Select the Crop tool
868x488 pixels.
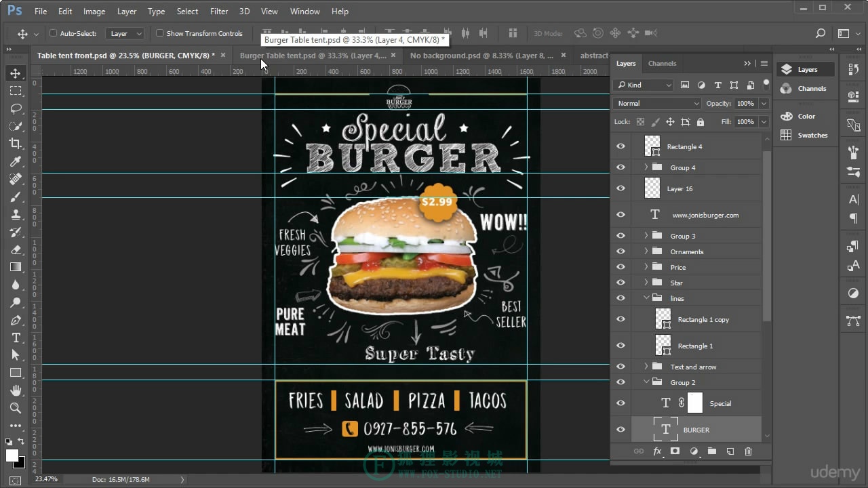(x=16, y=144)
